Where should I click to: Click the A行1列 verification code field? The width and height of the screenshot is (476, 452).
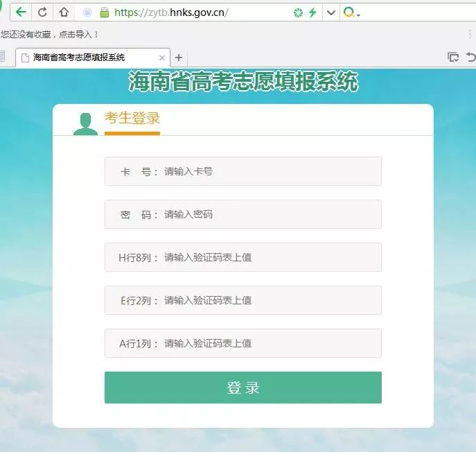pyautogui.click(x=243, y=343)
